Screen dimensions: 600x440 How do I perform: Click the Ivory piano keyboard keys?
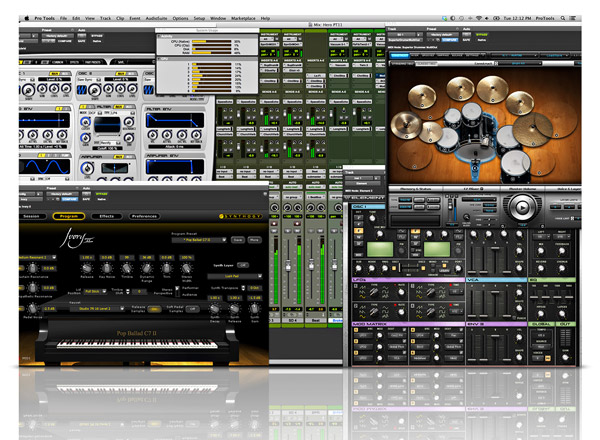click(x=137, y=344)
